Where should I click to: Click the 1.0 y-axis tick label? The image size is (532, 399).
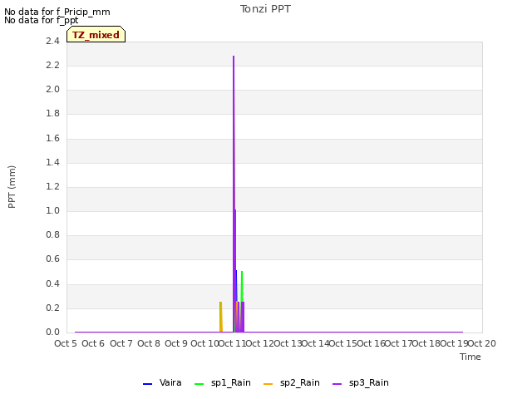[52, 210]
